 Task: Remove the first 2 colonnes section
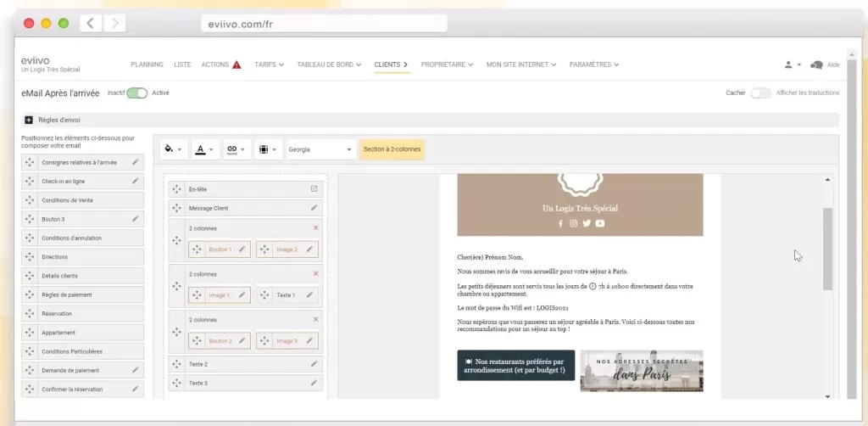[x=315, y=227]
